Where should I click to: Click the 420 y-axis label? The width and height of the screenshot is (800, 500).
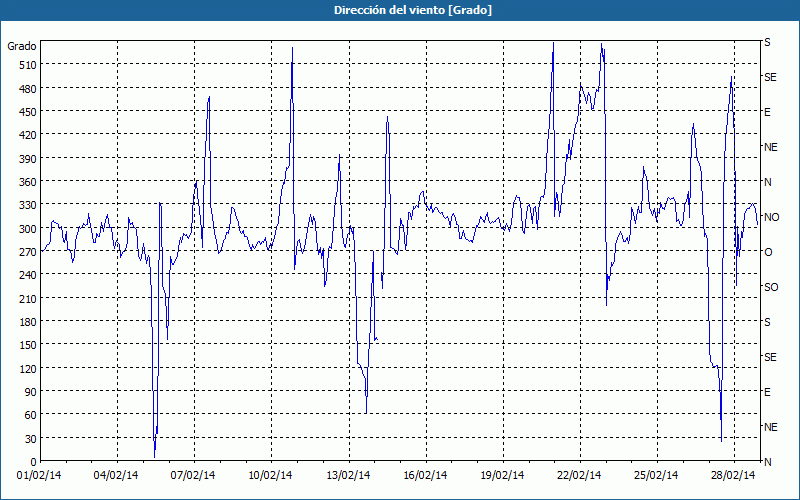28,136
